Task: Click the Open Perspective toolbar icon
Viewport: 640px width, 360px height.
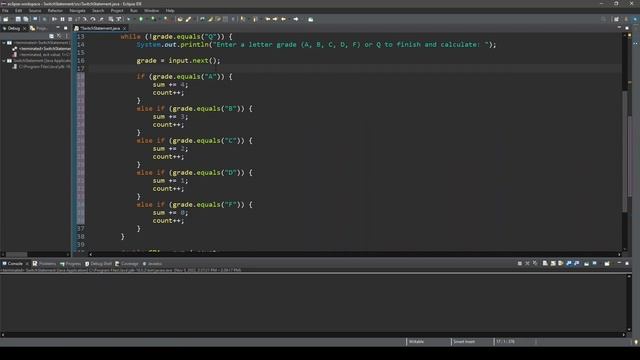Action: point(617,19)
